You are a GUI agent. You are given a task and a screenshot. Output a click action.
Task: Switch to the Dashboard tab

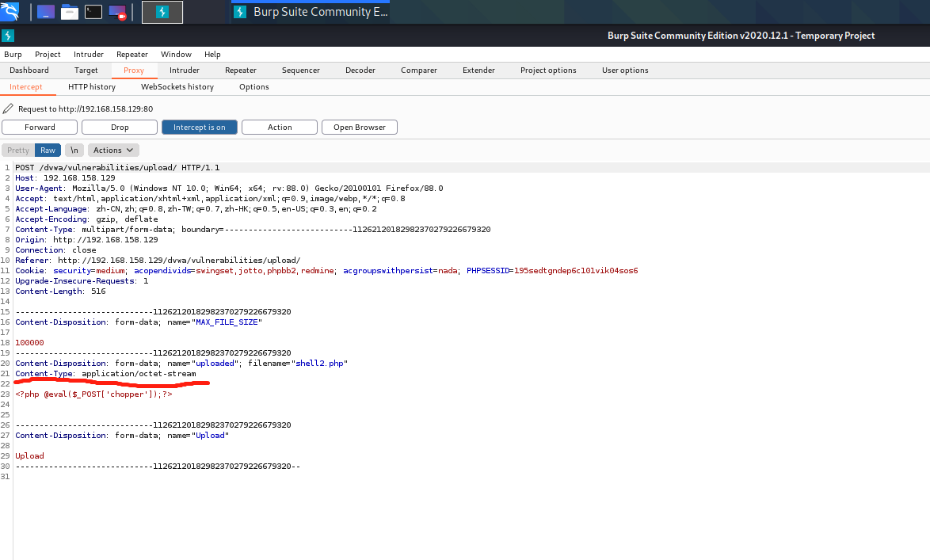coord(29,70)
